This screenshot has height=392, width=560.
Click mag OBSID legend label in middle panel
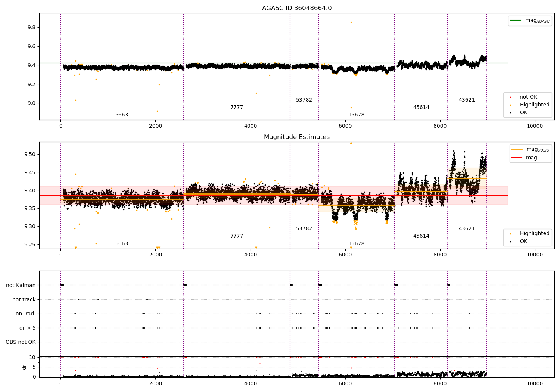538,149
